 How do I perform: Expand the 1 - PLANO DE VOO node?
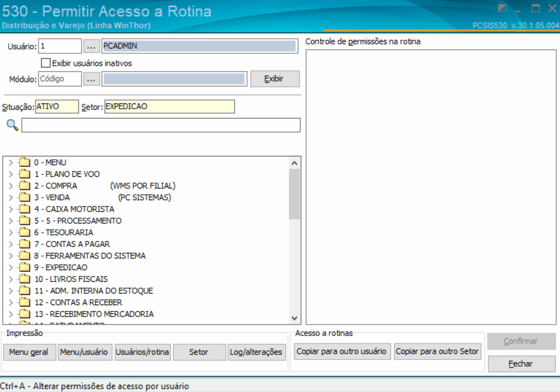(11, 174)
